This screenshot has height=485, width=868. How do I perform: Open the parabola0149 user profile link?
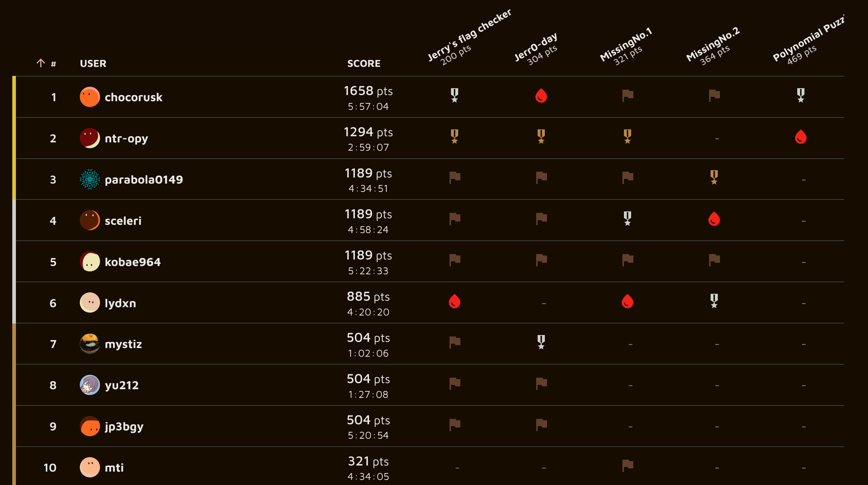(144, 180)
